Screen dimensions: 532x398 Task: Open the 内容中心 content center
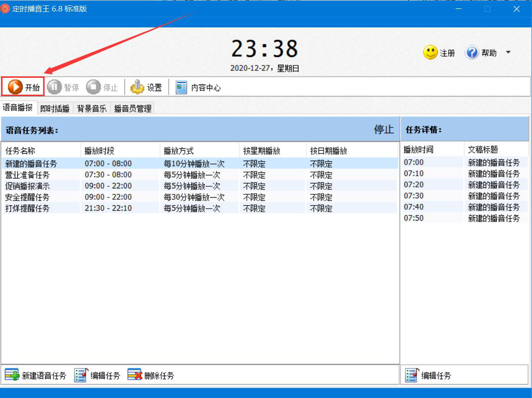coord(198,87)
